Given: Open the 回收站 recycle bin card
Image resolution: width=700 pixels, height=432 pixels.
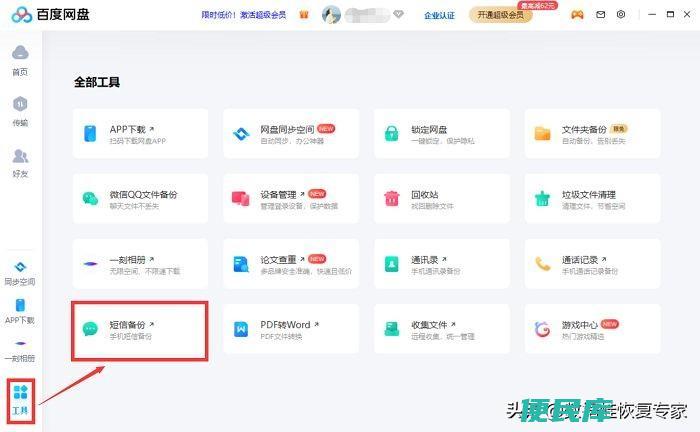Looking at the screenshot, I should pyautogui.click(x=442, y=199).
